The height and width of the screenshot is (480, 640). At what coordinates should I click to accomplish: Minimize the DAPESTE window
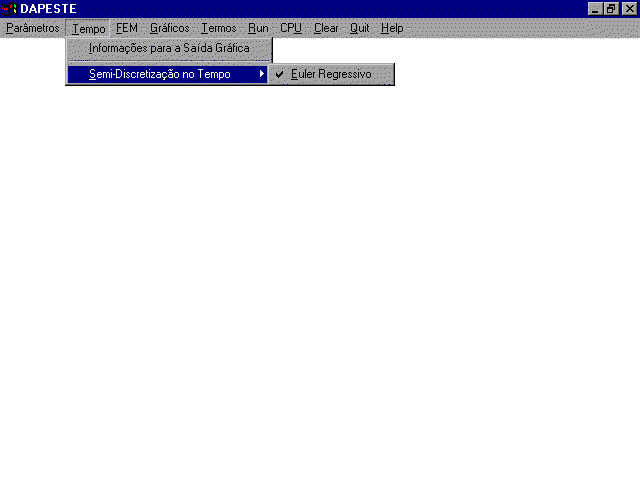595,9
